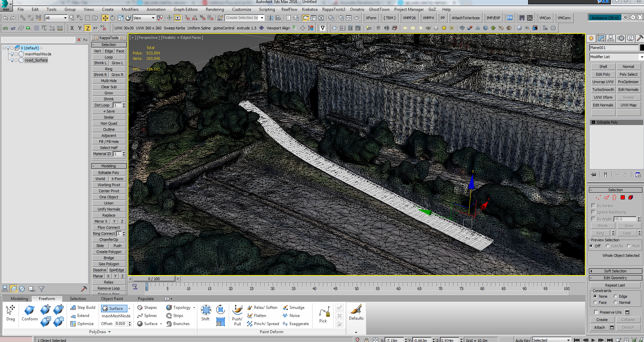Click the Flow Connect button

(109, 227)
